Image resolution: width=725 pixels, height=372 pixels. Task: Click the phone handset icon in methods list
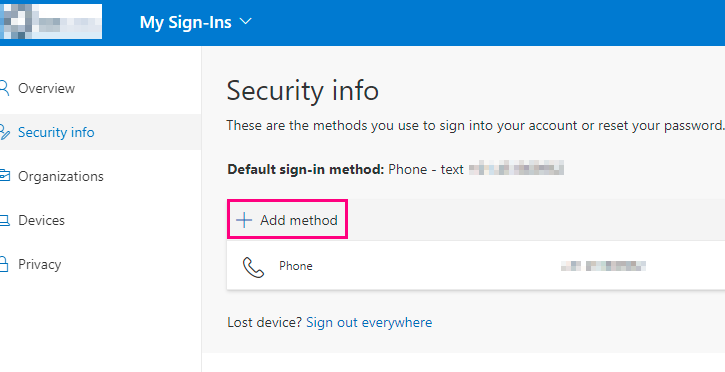pyautogui.click(x=253, y=267)
